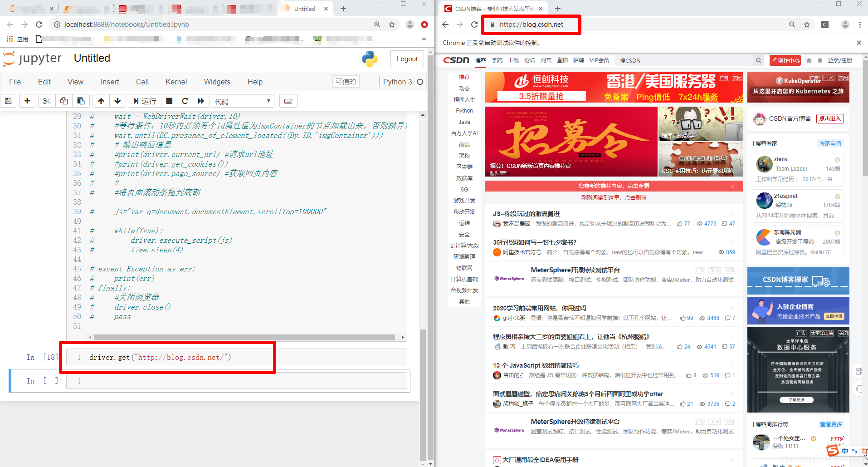Interrupt the kernel using the stop icon
868x467 pixels.
[x=169, y=101]
